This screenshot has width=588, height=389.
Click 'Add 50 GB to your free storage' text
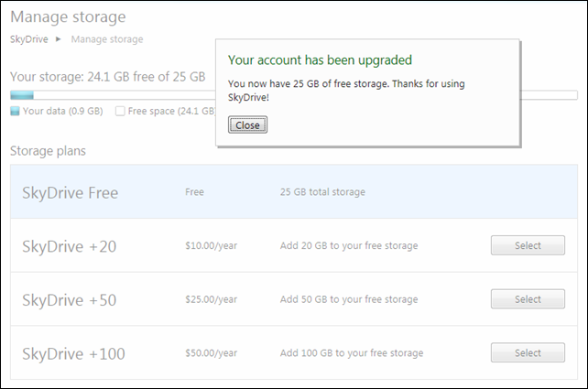pyautogui.click(x=349, y=300)
